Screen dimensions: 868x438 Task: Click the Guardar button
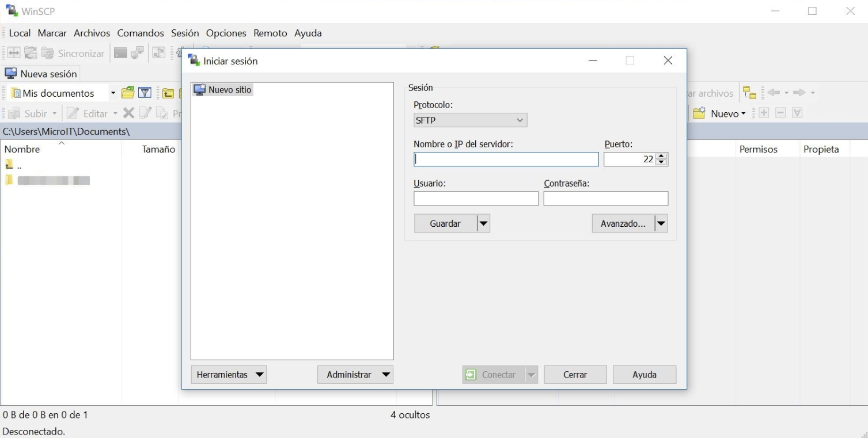tap(445, 223)
